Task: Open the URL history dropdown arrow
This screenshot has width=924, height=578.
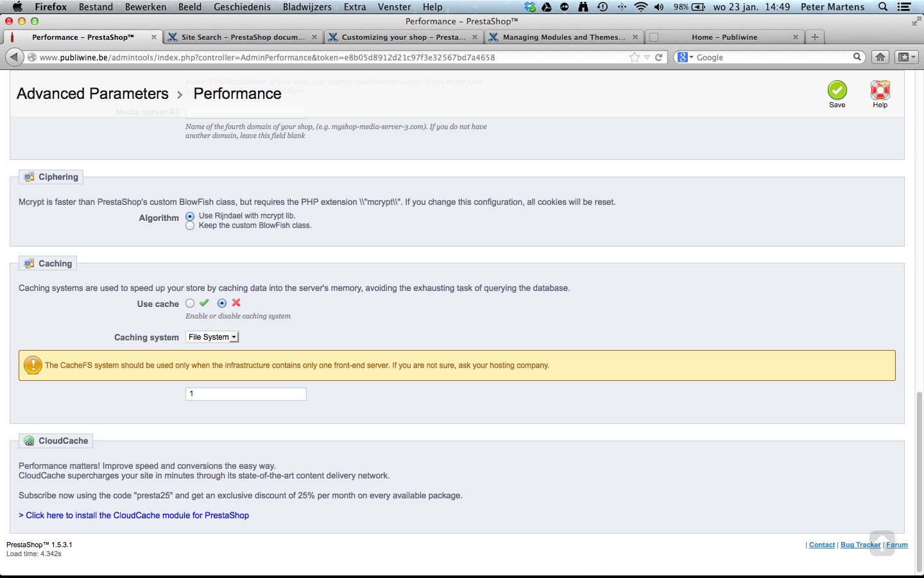Action: click(x=647, y=57)
